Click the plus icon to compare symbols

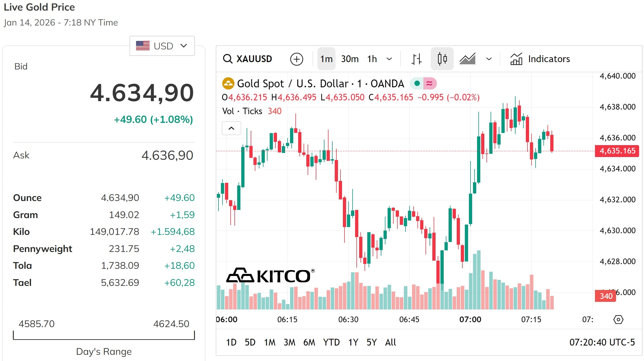point(297,59)
